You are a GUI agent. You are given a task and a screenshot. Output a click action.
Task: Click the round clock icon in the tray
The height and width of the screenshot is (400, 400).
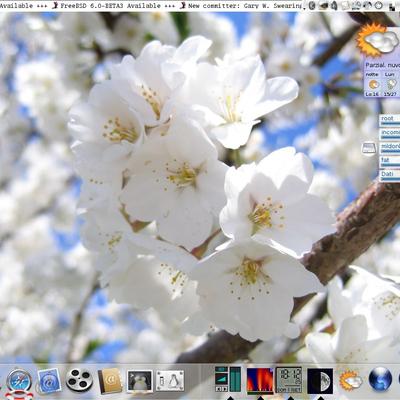(378, 5)
